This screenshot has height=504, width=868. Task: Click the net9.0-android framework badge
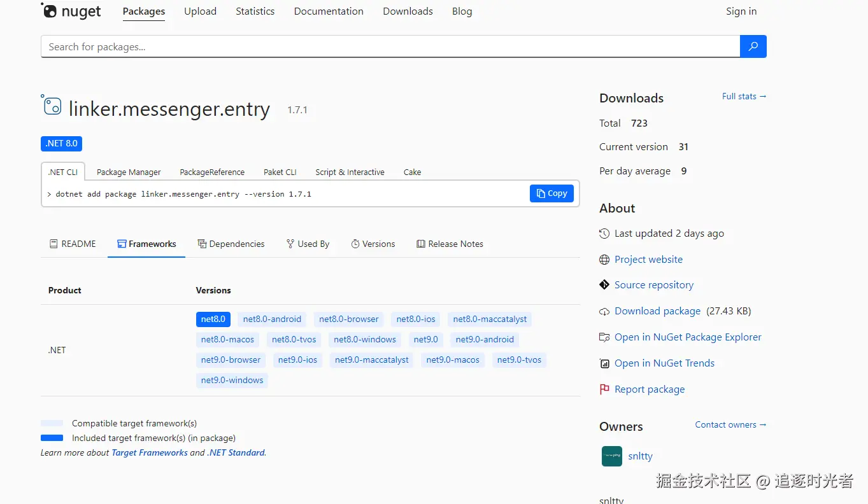pyautogui.click(x=485, y=340)
